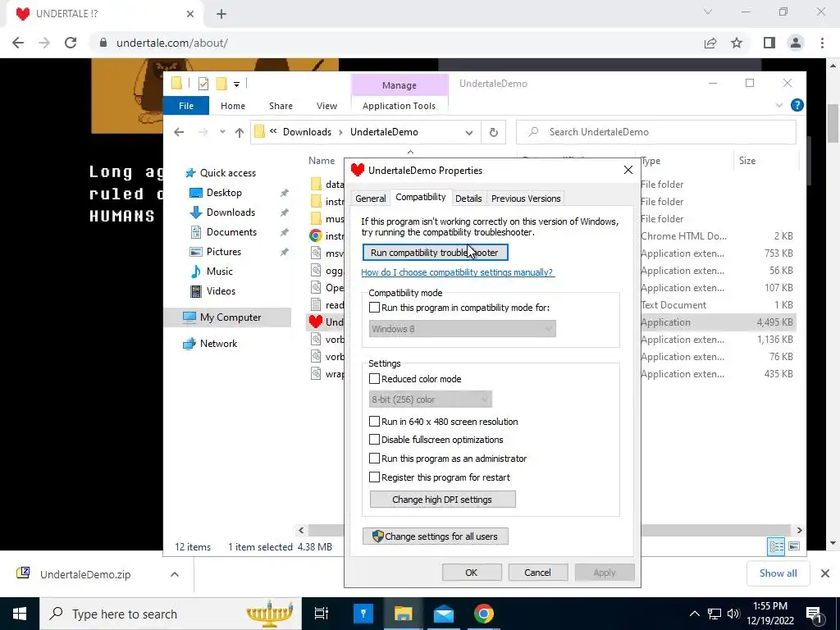Navigate up one folder in Explorer
The image size is (840, 630).
239,132
